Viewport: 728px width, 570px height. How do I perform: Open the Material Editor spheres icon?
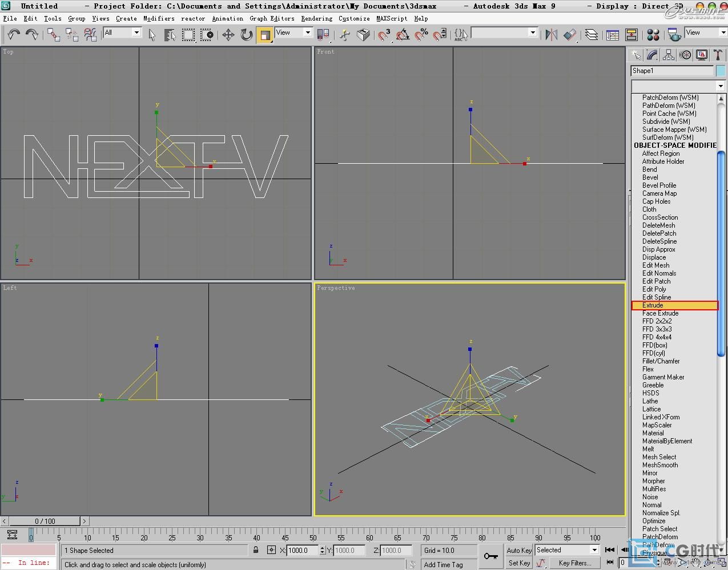[x=654, y=35]
